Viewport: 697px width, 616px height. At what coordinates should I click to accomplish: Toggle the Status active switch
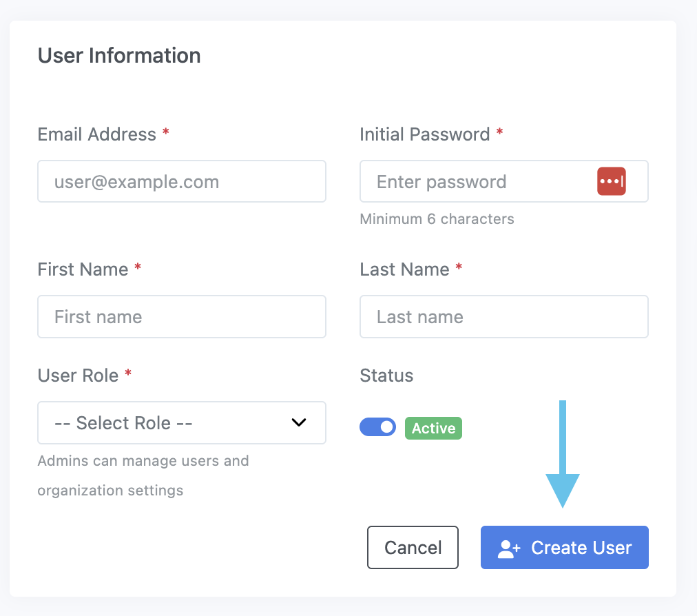(x=378, y=427)
